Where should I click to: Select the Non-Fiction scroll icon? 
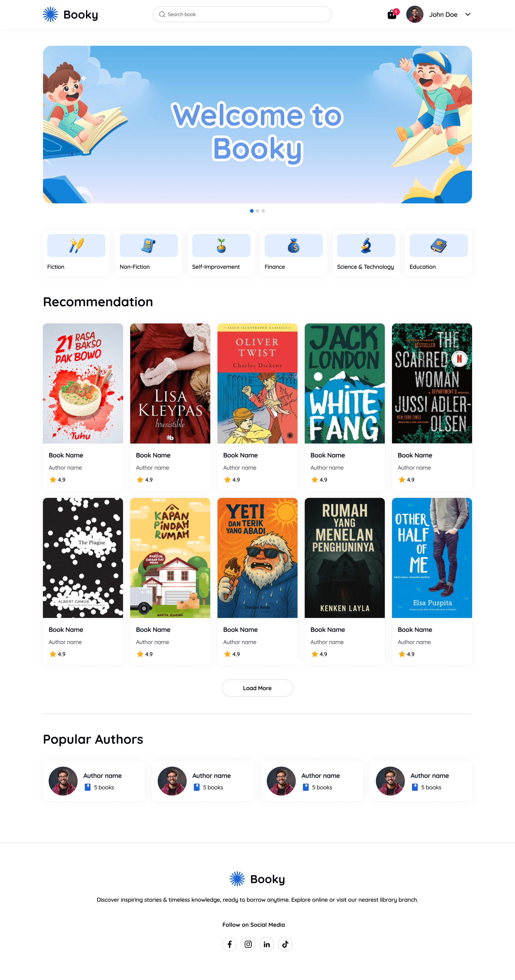148,245
